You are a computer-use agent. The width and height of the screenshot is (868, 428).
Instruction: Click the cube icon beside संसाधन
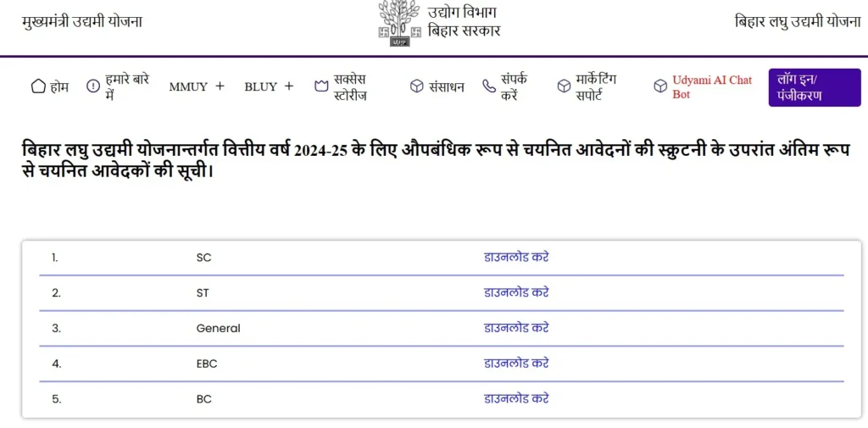(x=416, y=86)
